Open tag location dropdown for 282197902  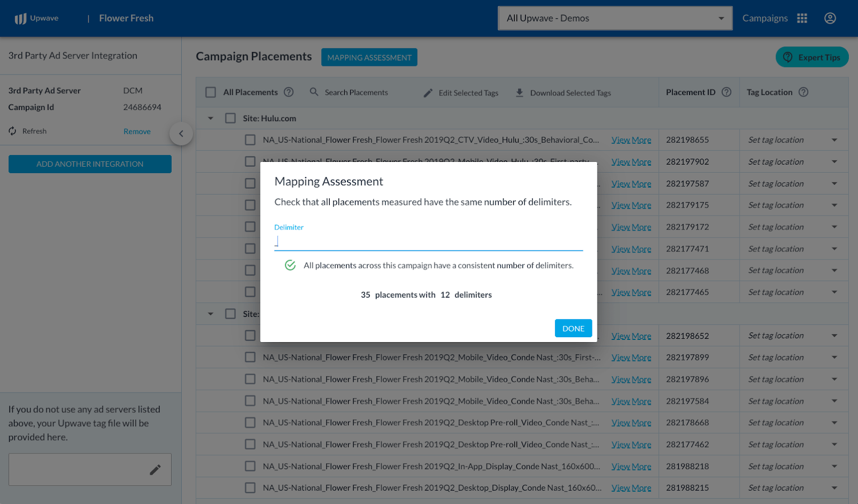834,162
